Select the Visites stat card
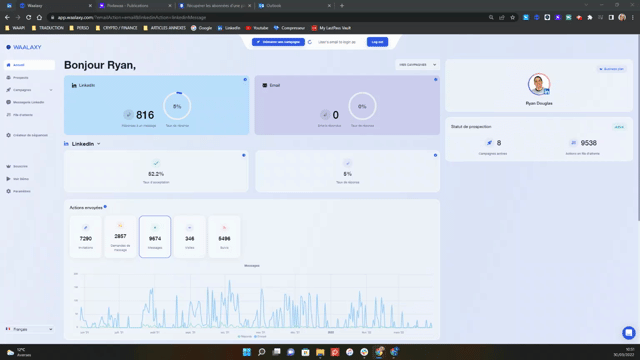 click(x=189, y=237)
